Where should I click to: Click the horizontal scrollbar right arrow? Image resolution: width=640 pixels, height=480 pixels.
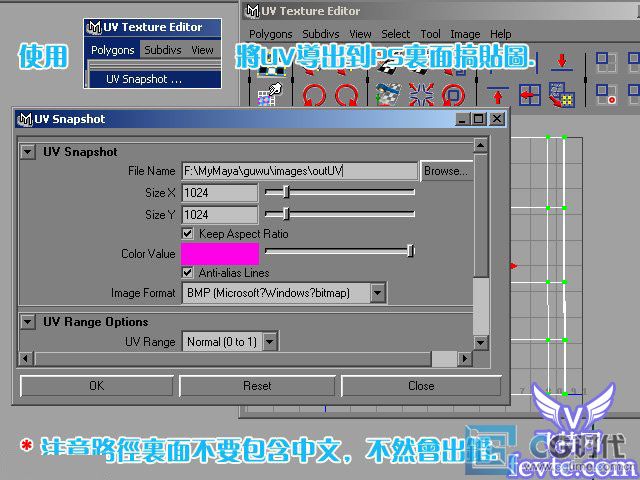464,359
